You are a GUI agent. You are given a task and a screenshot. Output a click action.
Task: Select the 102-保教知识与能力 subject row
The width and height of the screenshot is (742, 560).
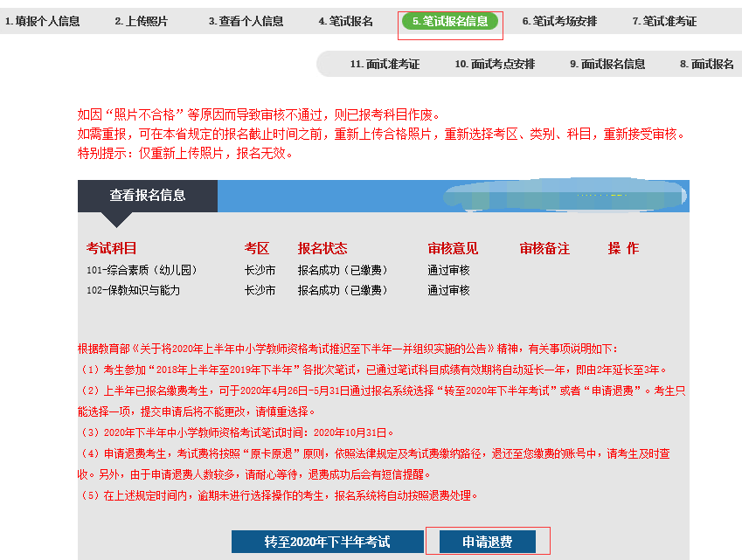click(133, 290)
